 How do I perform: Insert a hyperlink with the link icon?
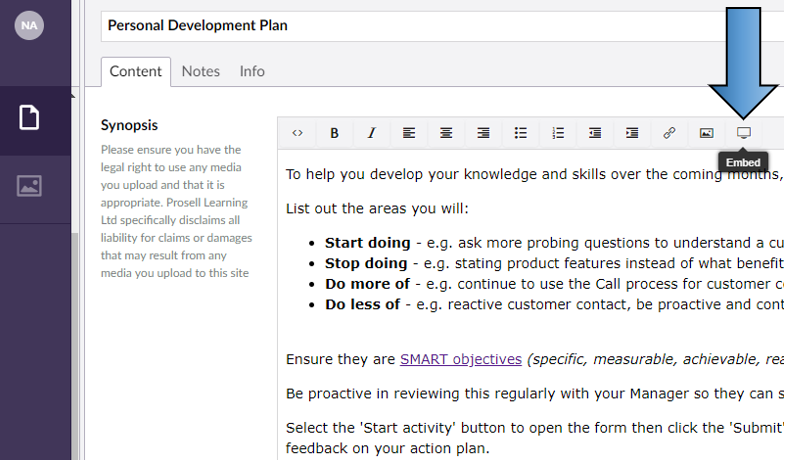tap(669, 133)
